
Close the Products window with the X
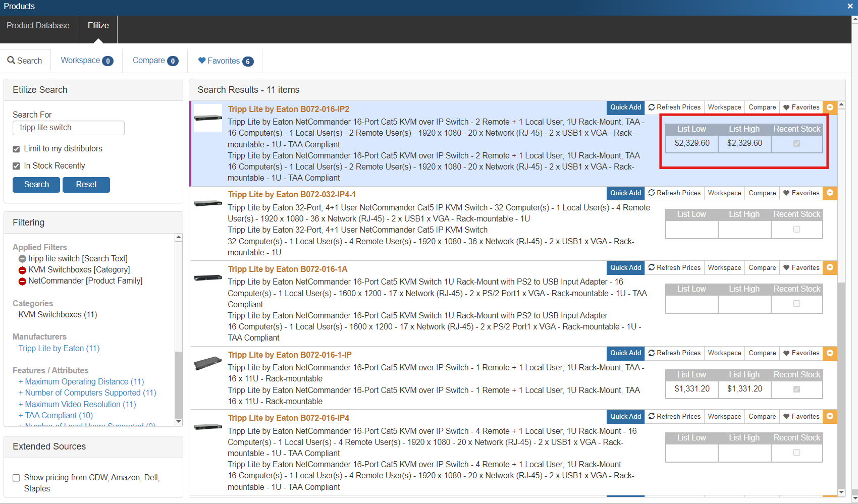click(850, 7)
